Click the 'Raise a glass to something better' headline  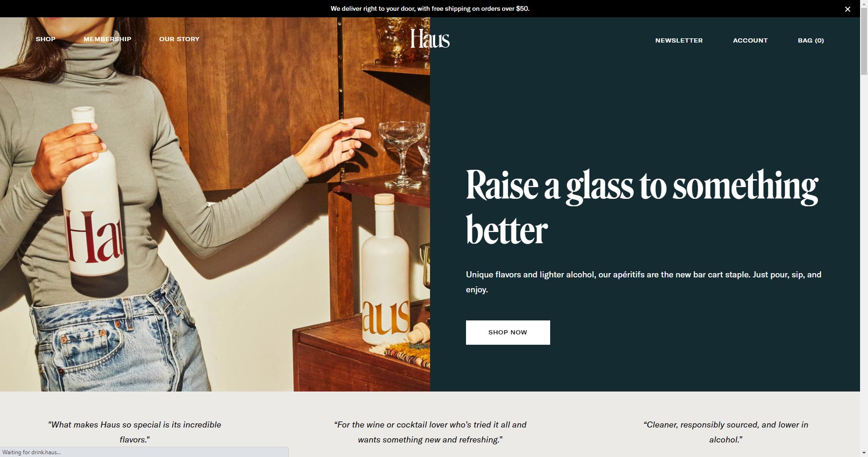coord(642,208)
